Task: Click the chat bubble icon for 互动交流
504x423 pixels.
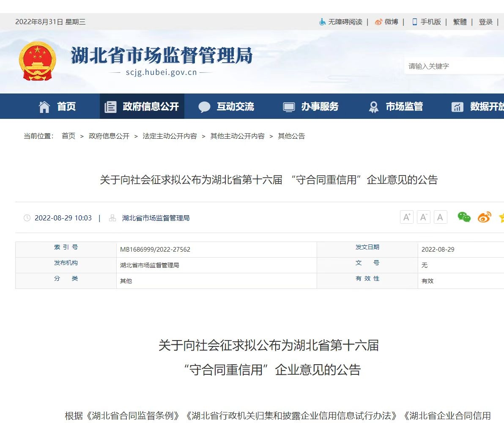Action: 204,107
